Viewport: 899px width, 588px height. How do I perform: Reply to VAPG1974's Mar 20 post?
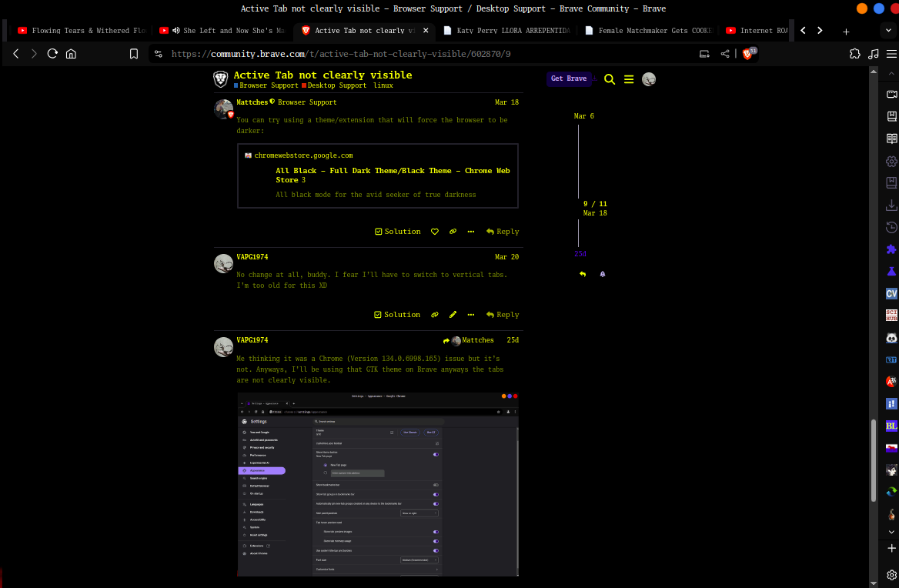[x=503, y=315]
